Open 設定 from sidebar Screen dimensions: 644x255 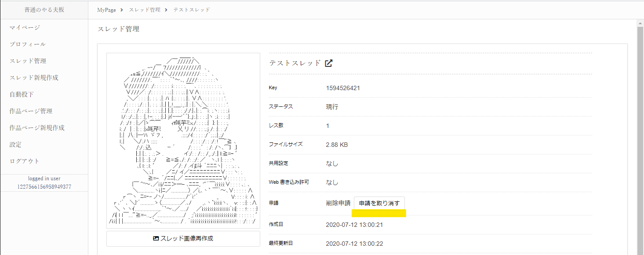click(x=15, y=145)
